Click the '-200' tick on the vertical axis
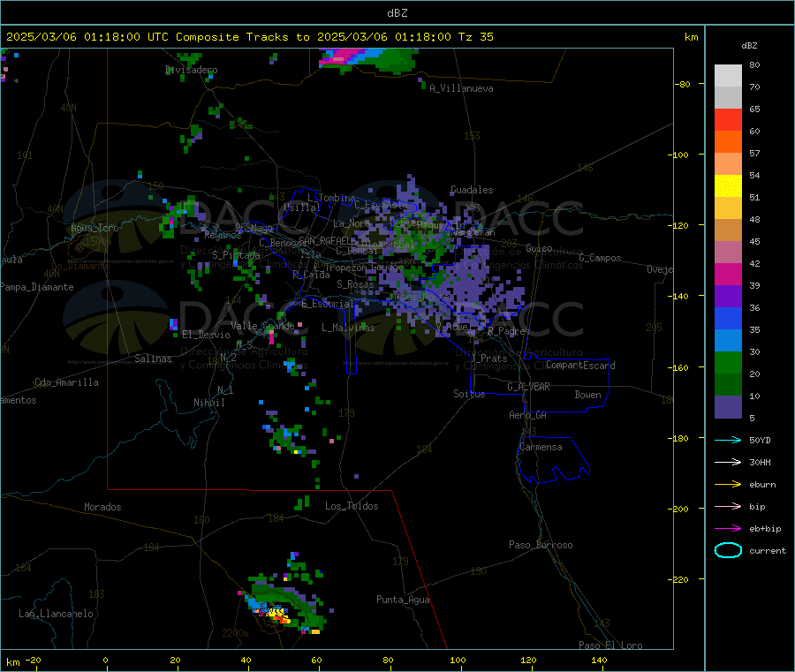 (x=680, y=509)
